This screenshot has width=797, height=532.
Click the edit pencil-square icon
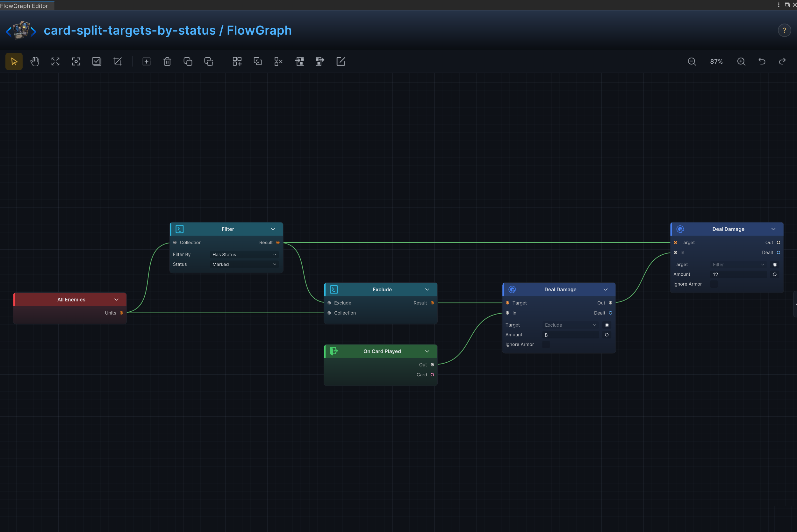pyautogui.click(x=341, y=61)
